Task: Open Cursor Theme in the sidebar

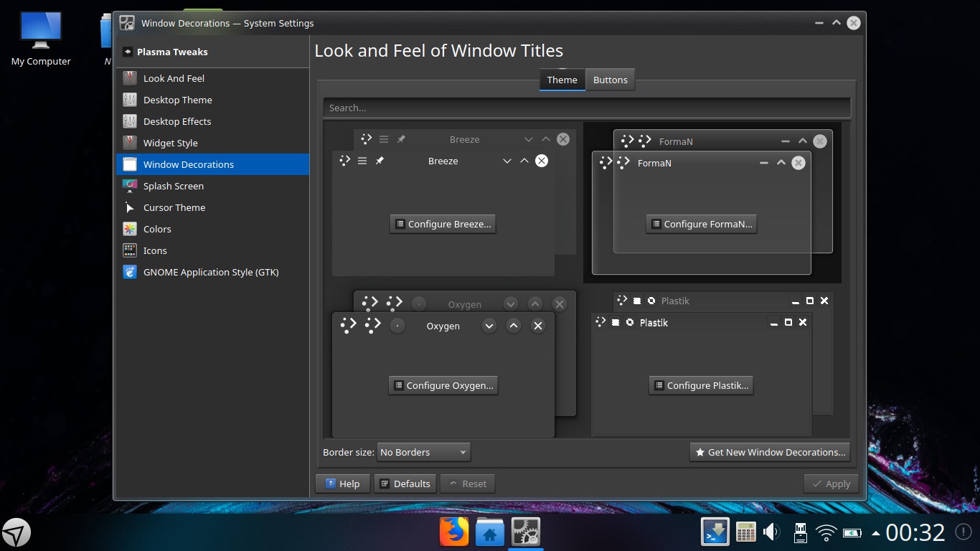Action: [x=174, y=207]
